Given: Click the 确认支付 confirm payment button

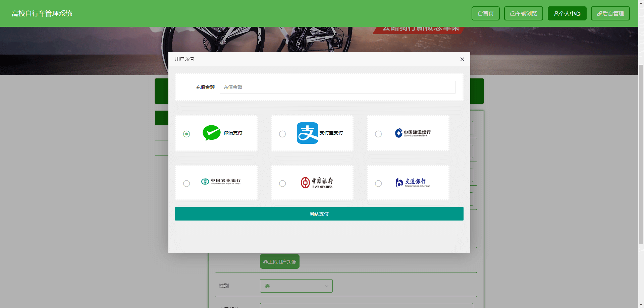Looking at the screenshot, I should point(319,214).
